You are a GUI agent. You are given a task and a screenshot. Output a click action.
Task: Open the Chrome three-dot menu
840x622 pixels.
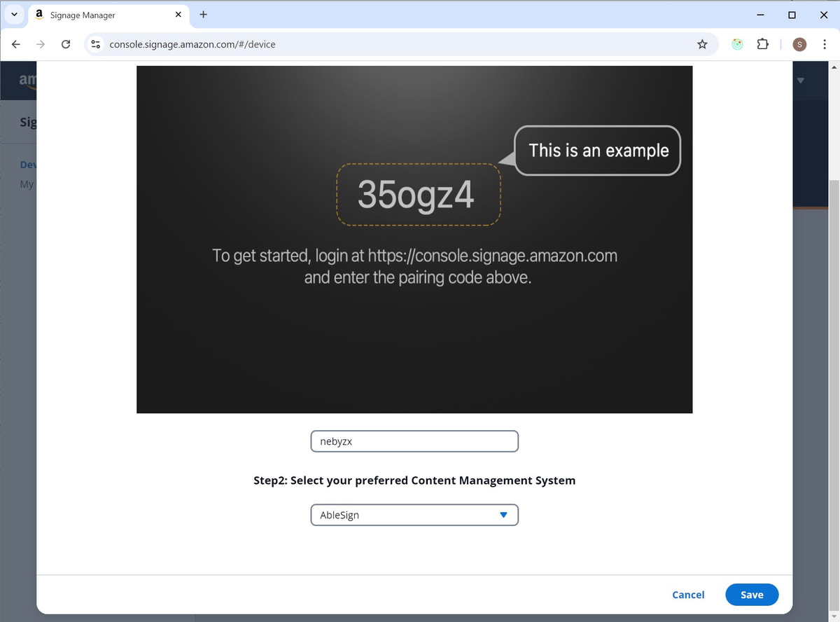coord(825,44)
